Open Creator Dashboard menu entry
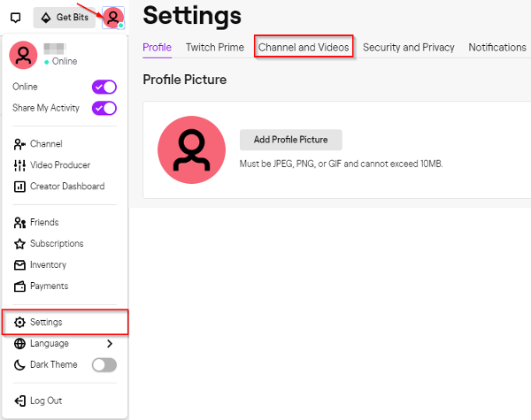Viewport: 531px width, 420px height. pyautogui.click(x=65, y=187)
